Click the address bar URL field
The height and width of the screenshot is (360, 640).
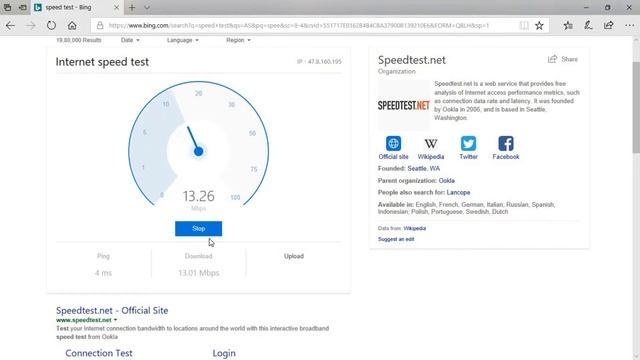[x=299, y=26]
